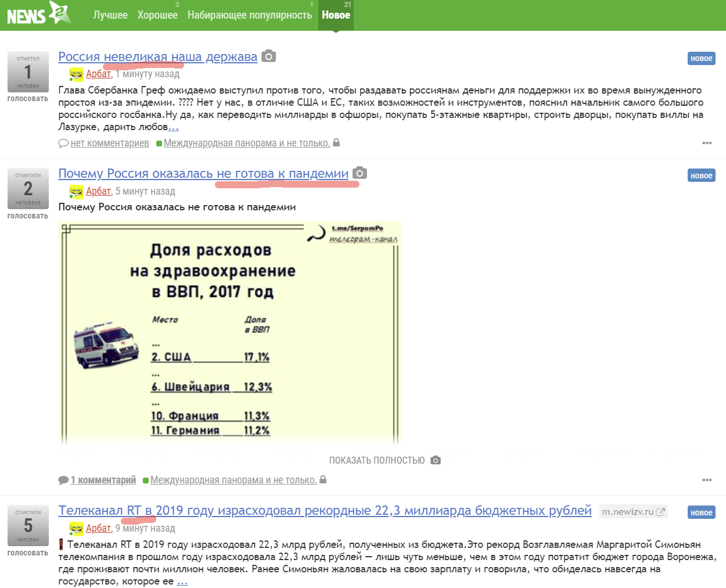The image size is (726, 588).
Task: Click camera icon beside 'ПОКАЗАТЬ ПОЛНОСТЬЮ'
Action: pos(436,460)
